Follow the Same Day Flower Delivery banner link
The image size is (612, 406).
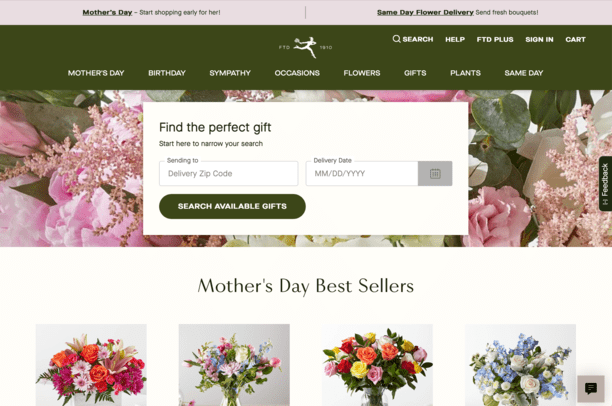pyautogui.click(x=425, y=12)
